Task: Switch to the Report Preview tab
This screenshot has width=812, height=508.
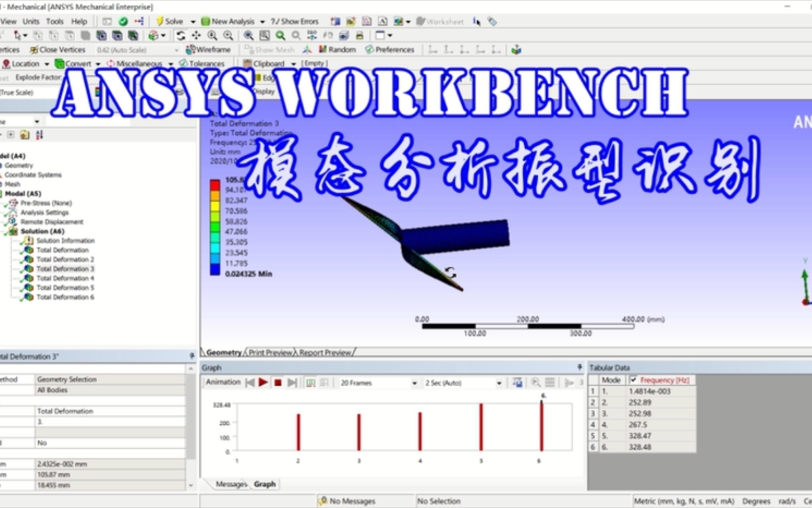Action: tap(325, 352)
